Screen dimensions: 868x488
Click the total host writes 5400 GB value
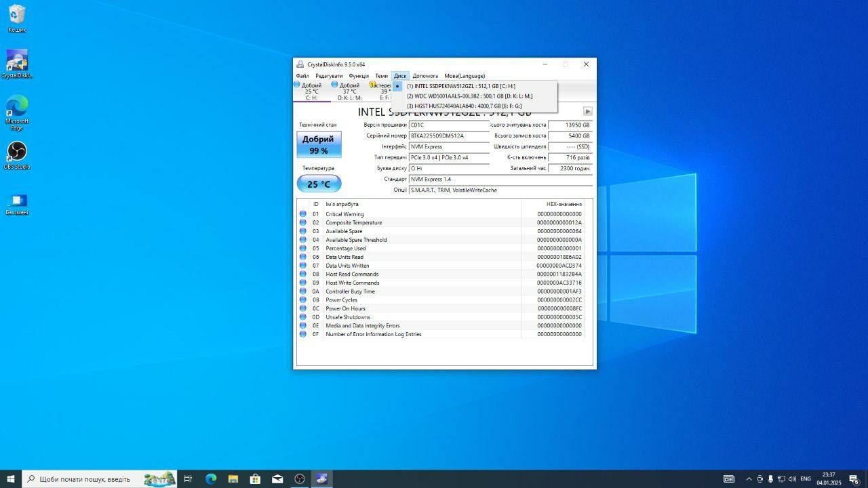tap(570, 136)
